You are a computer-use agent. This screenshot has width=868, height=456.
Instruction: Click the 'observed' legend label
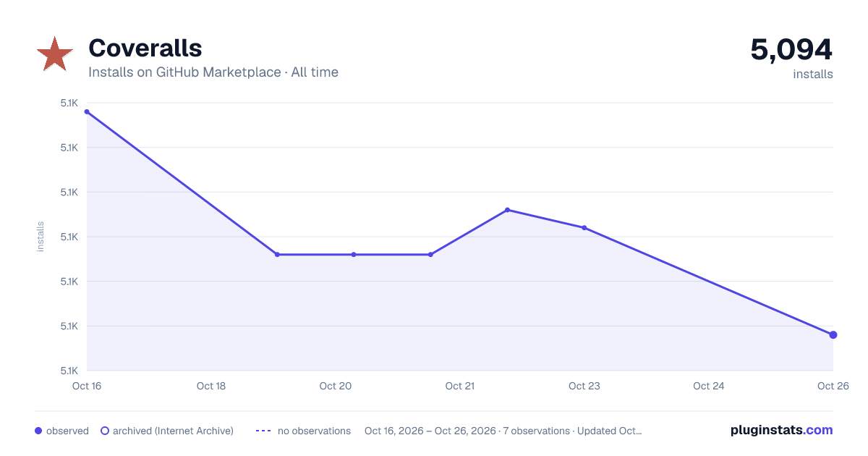[x=67, y=431]
